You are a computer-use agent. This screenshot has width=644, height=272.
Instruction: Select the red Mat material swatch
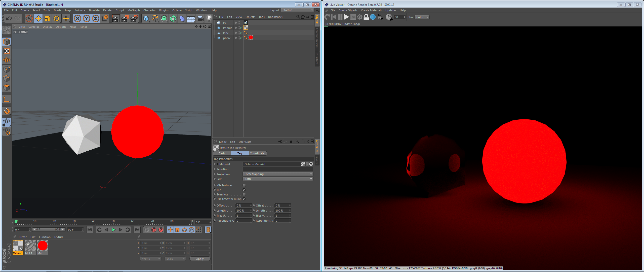click(x=43, y=246)
